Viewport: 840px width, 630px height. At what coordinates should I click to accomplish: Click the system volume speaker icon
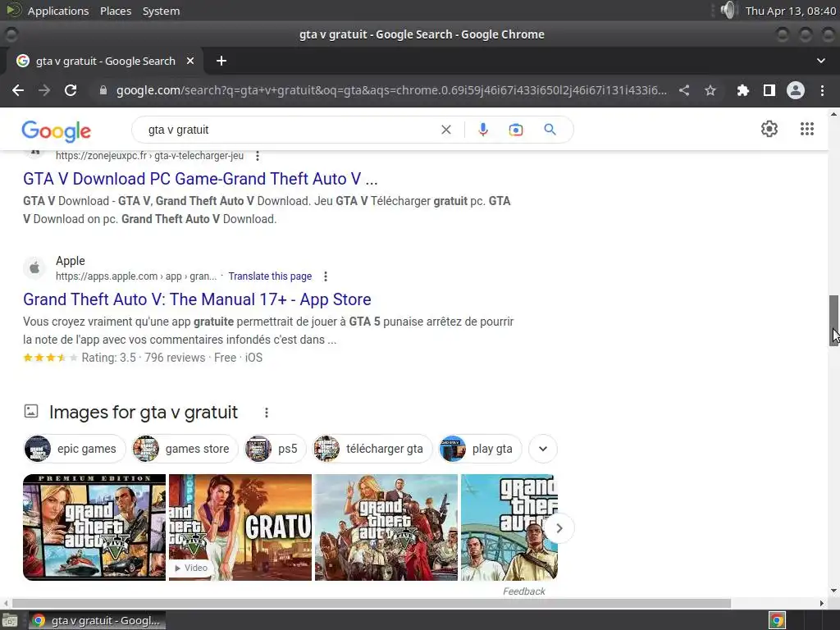pyautogui.click(x=728, y=10)
